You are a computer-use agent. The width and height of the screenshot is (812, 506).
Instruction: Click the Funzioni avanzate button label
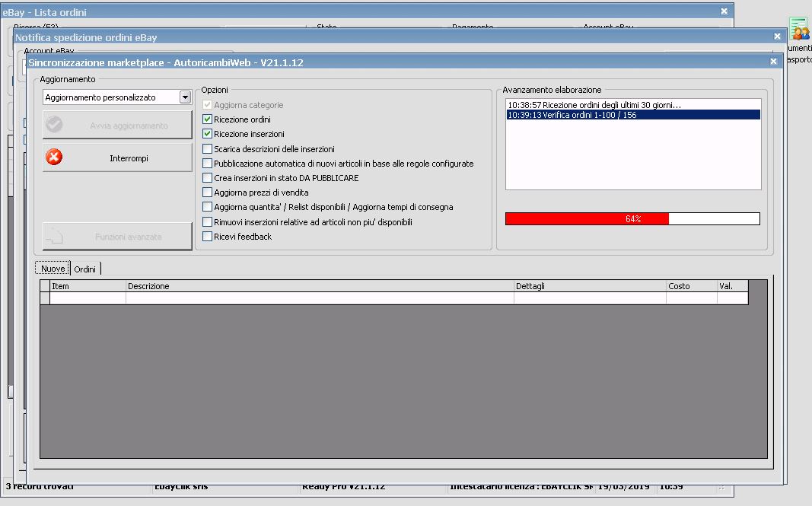(129, 237)
